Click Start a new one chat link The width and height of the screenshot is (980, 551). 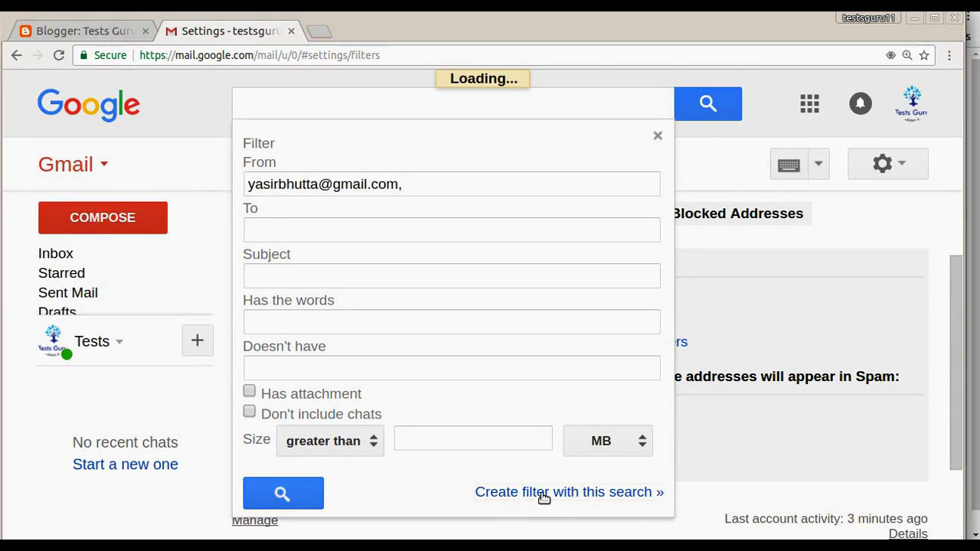[126, 465]
